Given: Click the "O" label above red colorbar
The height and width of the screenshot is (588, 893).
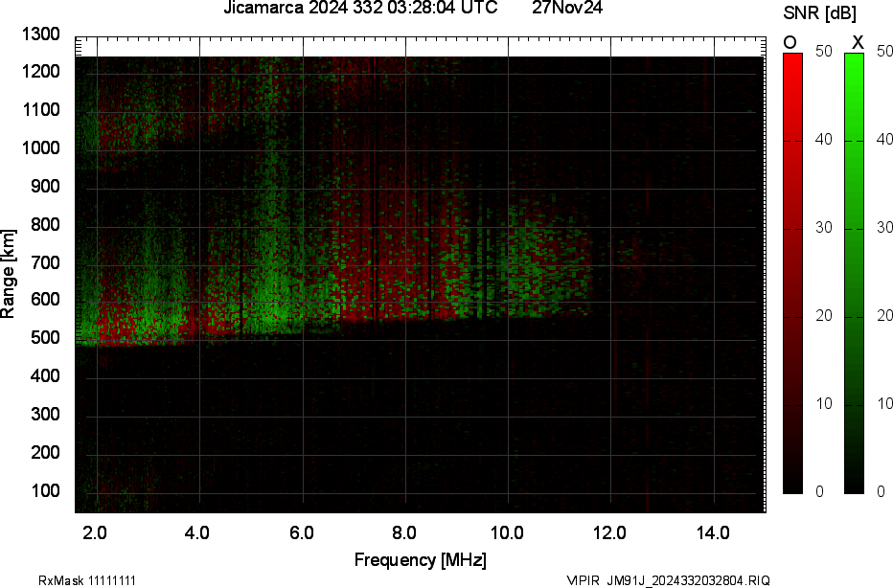Looking at the screenshot, I should (790, 42).
